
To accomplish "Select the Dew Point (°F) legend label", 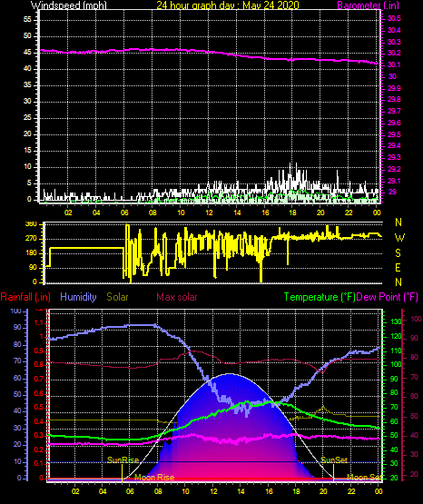I will (388, 297).
